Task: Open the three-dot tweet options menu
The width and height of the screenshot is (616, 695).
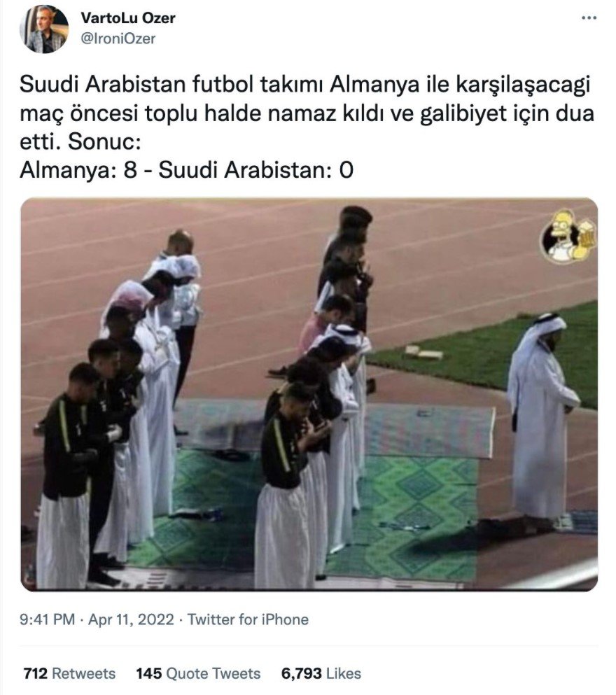Action: [589, 18]
